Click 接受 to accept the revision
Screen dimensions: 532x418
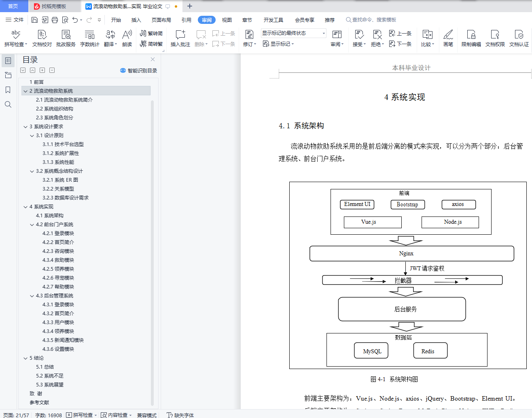tap(359, 38)
